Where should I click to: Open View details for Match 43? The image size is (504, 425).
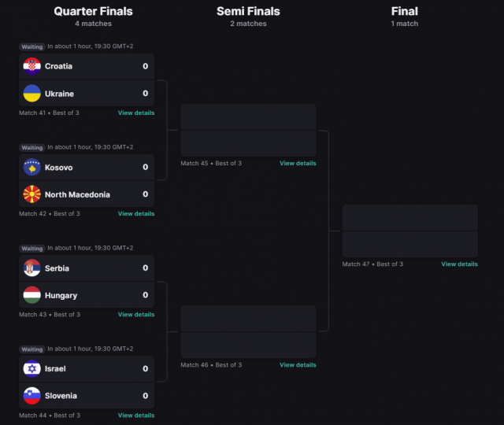136,315
